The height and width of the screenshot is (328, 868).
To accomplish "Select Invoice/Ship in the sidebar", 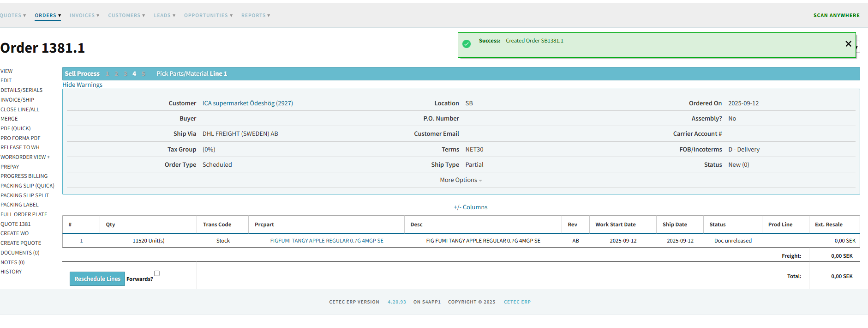I will click(x=18, y=100).
